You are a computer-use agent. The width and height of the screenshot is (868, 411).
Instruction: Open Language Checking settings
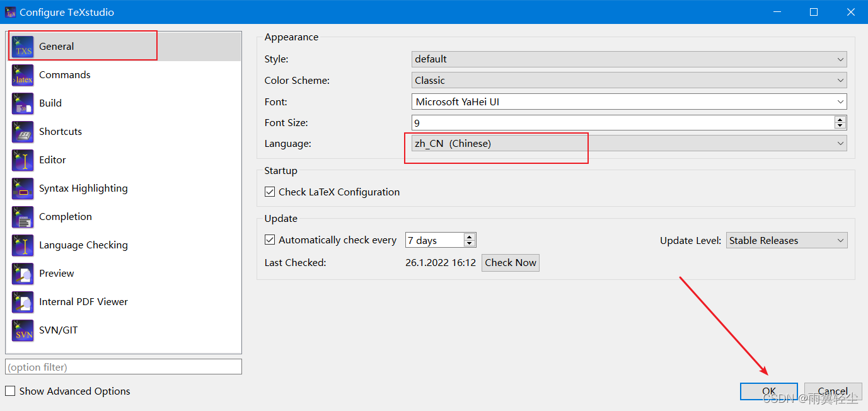pyautogui.click(x=124, y=245)
